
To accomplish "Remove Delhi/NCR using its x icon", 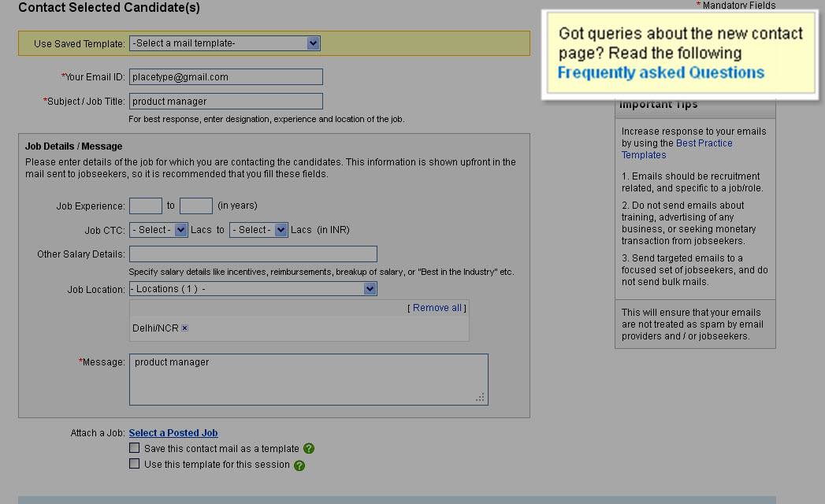I will point(184,328).
